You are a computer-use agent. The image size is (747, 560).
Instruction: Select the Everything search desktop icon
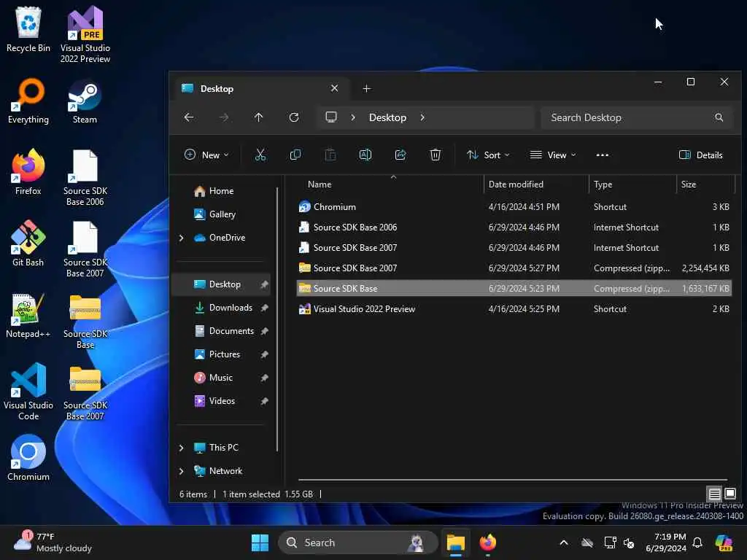pos(28,101)
